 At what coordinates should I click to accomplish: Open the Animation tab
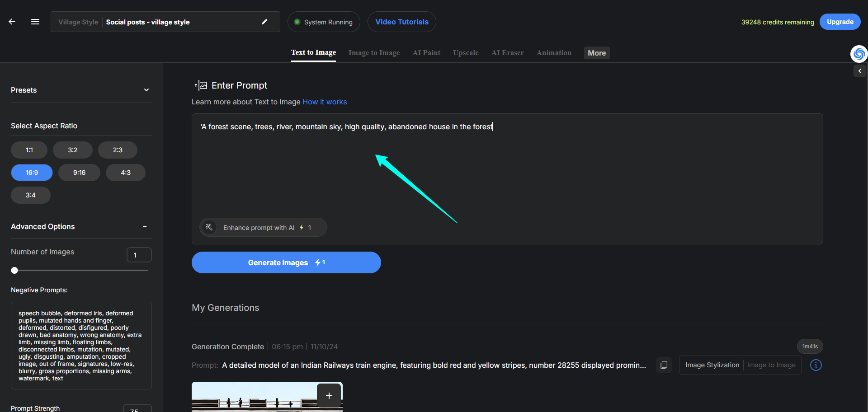point(554,53)
